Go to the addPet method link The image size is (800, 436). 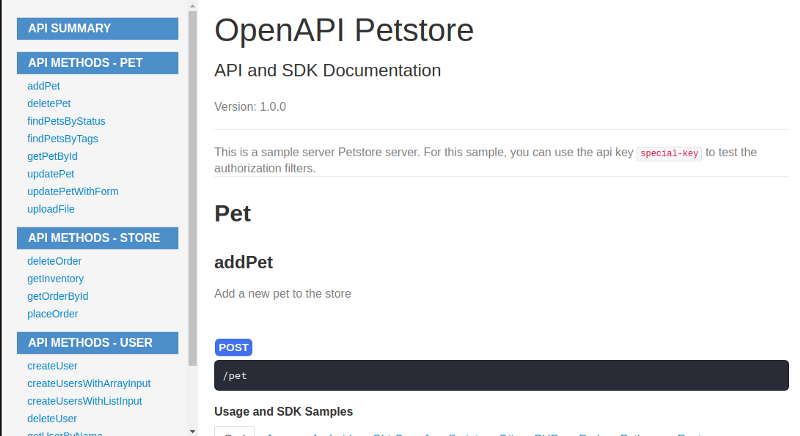click(x=44, y=86)
